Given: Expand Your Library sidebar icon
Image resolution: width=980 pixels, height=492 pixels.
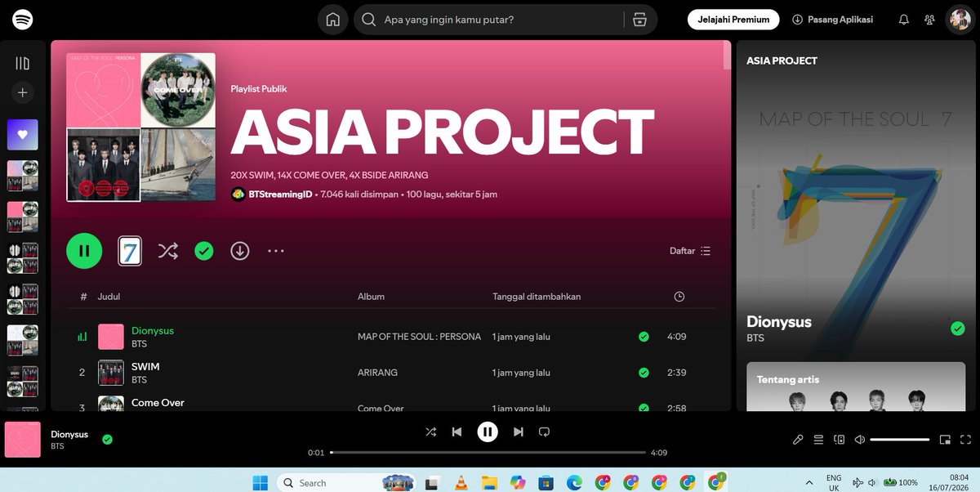Looking at the screenshot, I should point(23,64).
